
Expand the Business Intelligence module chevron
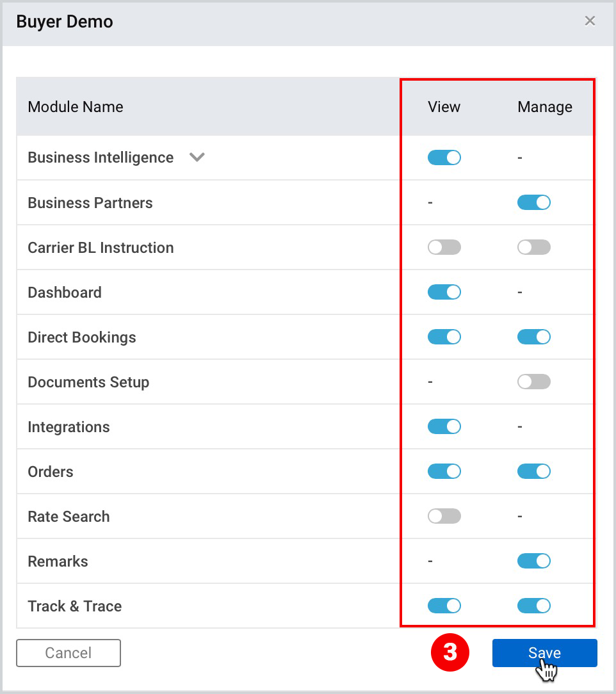[197, 157]
